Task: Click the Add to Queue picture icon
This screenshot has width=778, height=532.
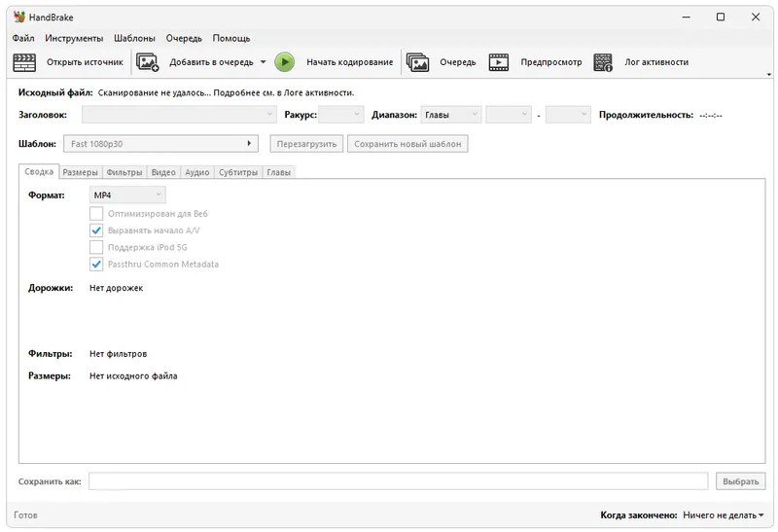Action: coord(148,62)
